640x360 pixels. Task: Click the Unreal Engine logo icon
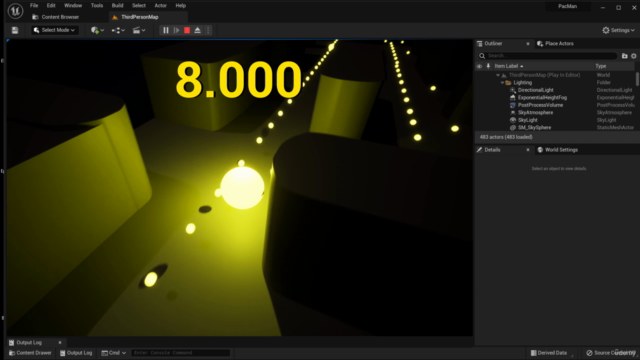pos(15,11)
